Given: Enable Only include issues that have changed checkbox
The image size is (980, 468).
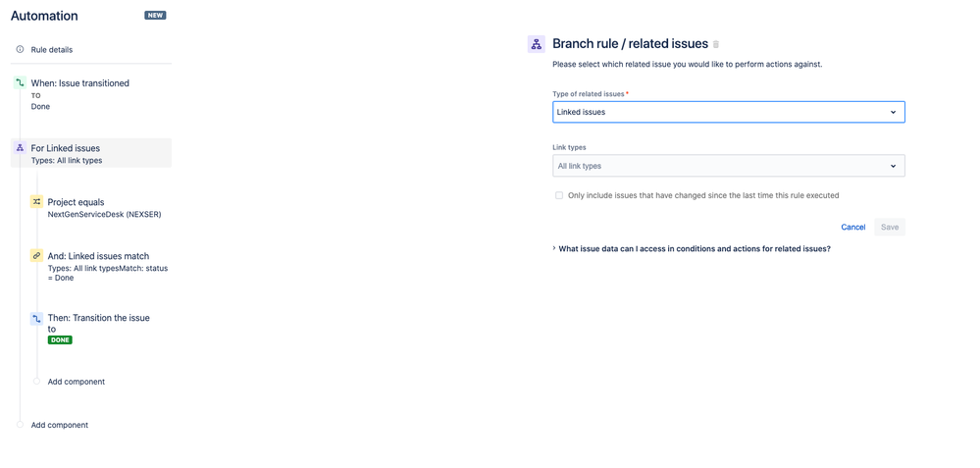Looking at the screenshot, I should [x=559, y=195].
